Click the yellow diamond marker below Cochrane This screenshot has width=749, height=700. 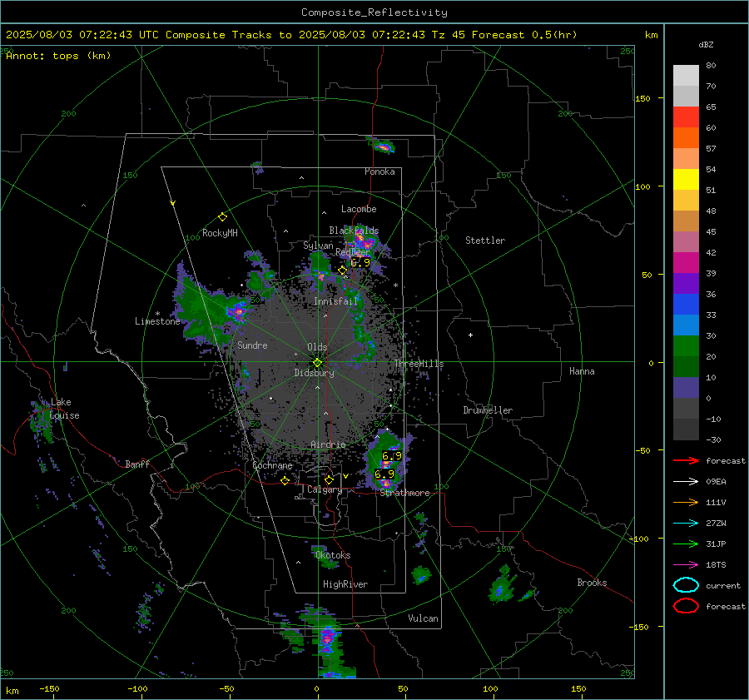[x=285, y=480]
